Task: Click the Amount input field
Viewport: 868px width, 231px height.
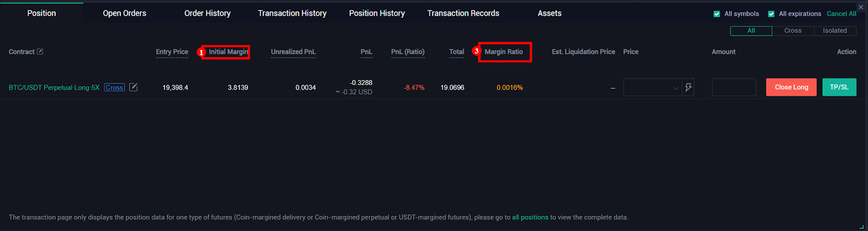Action: coord(733,87)
